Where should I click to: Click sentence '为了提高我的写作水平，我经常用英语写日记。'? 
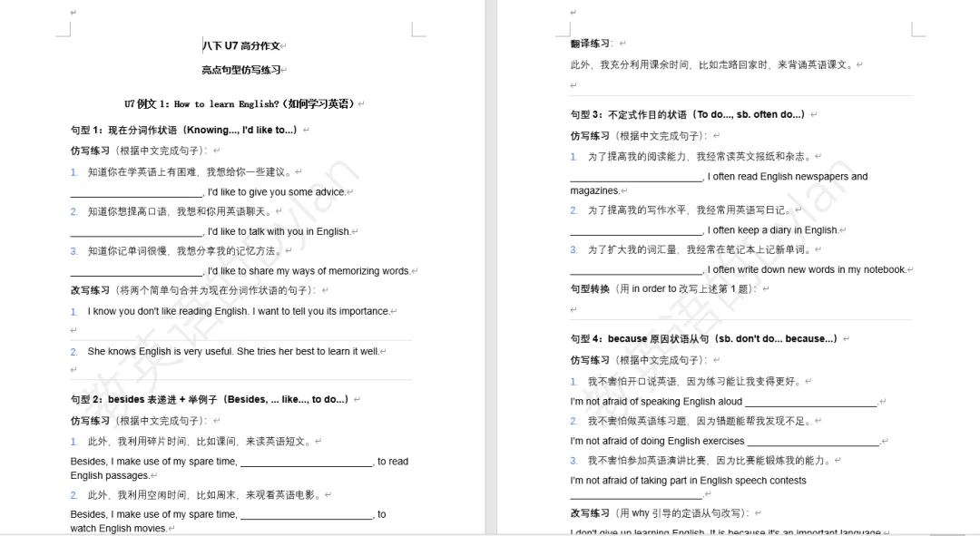[690, 210]
